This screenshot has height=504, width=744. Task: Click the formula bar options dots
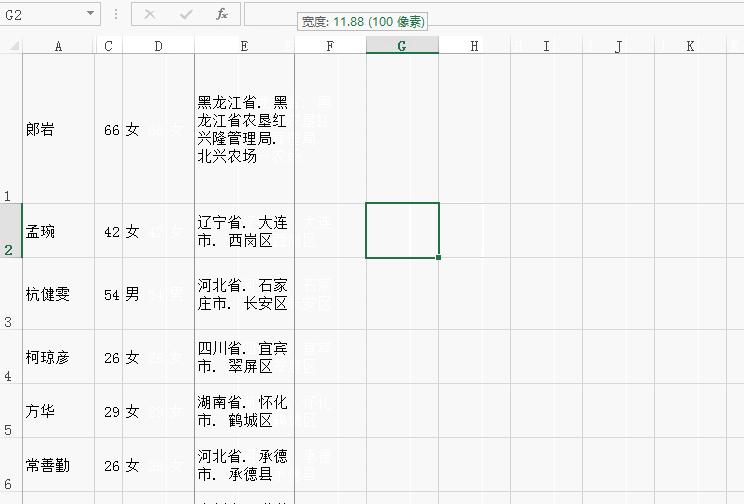(116, 14)
